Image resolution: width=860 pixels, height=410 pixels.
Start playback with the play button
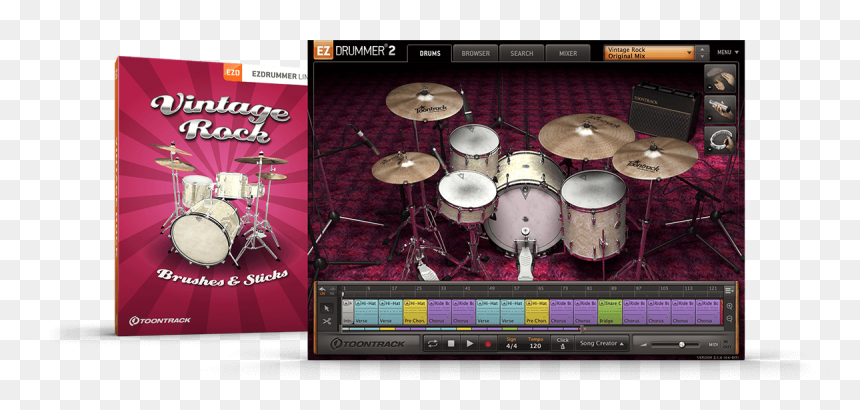pyautogui.click(x=469, y=344)
